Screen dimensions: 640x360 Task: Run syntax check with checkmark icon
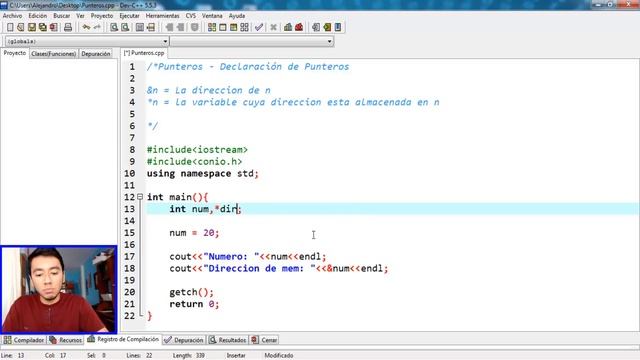259,27
